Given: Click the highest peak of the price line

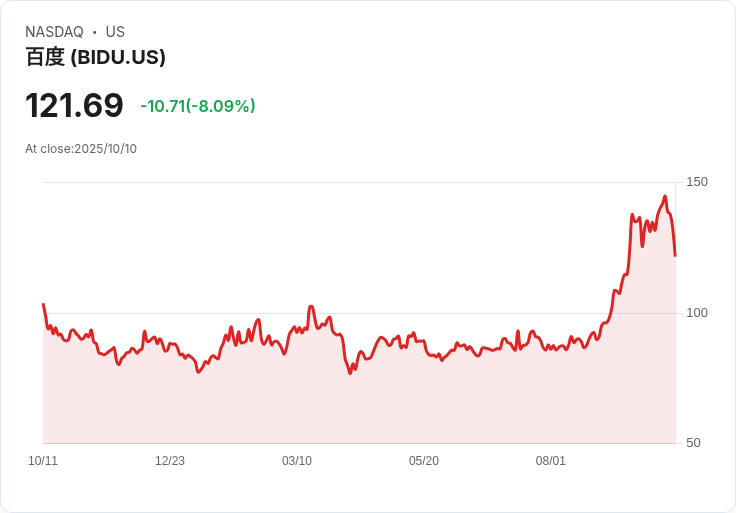Looking at the screenshot, I should click(664, 197).
